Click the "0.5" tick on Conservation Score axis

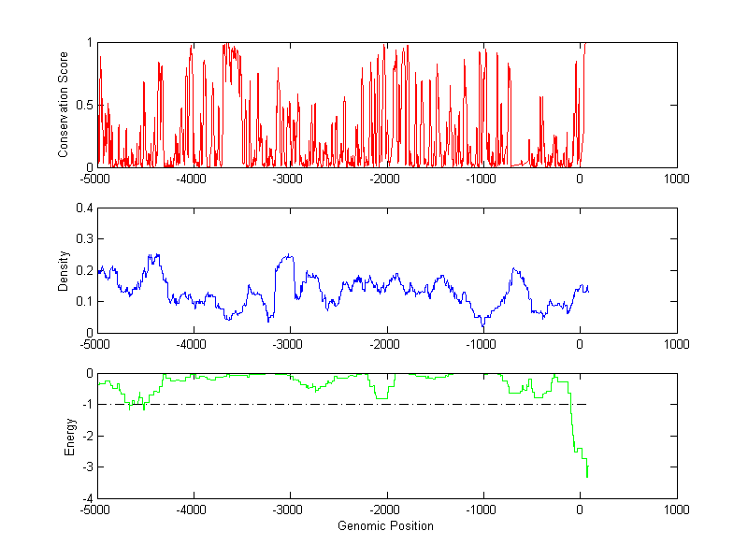coord(82,105)
